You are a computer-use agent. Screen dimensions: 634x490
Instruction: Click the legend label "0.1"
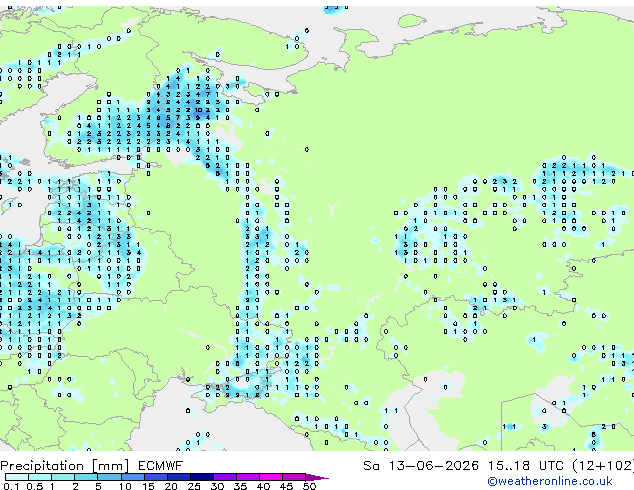coord(11,486)
